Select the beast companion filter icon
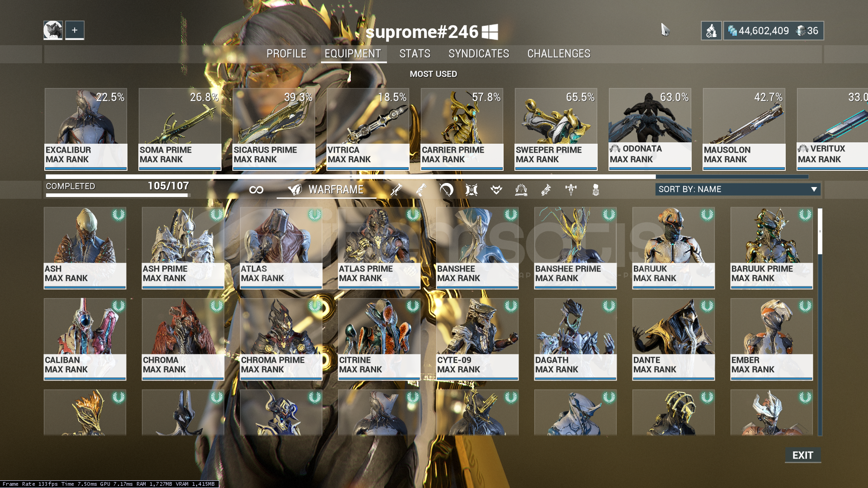This screenshot has height=488, width=868. click(x=496, y=190)
